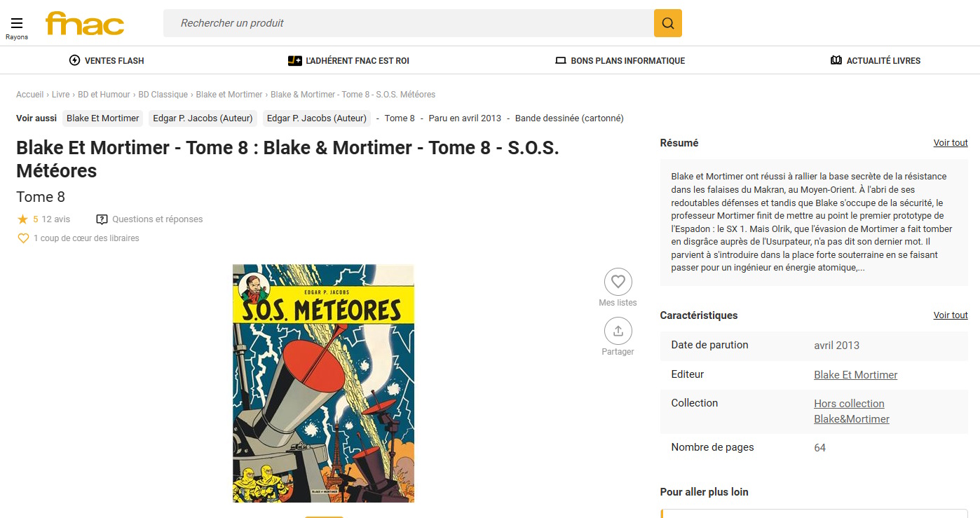Screen dimensions: 980x518
Task: Select L'adhérent Fnac est roi link
Action: 348,61
